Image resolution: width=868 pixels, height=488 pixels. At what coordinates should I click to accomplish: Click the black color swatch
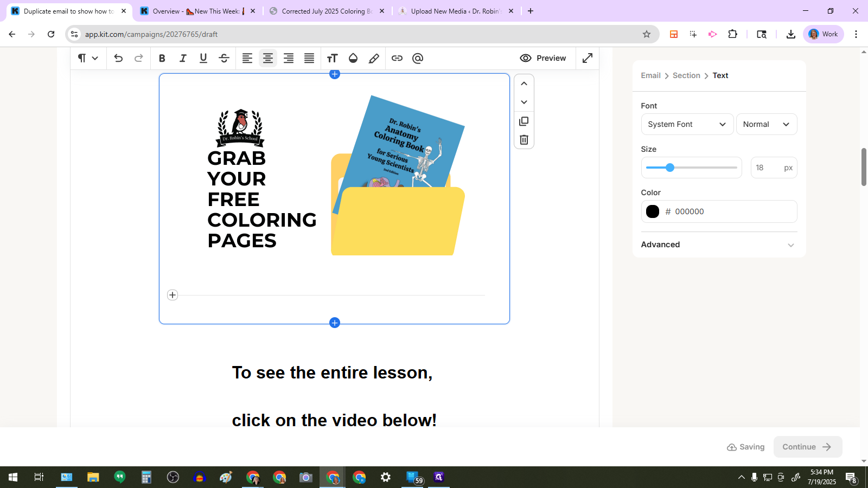pyautogui.click(x=653, y=211)
